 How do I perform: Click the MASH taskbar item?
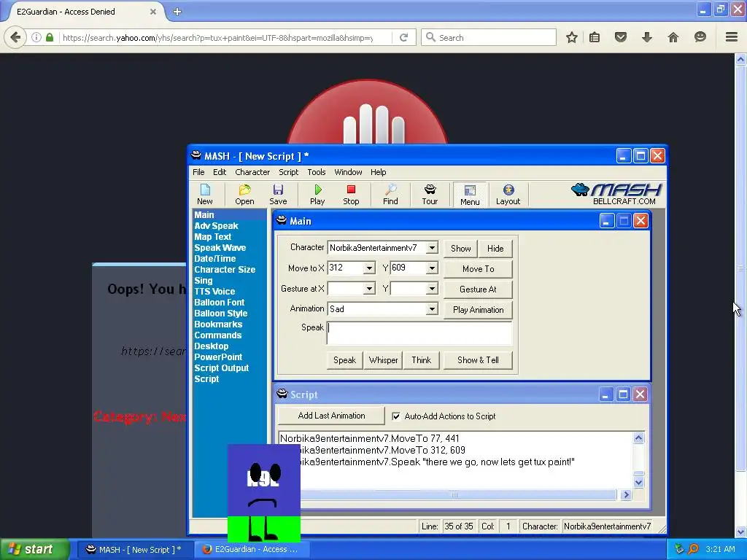(135, 549)
